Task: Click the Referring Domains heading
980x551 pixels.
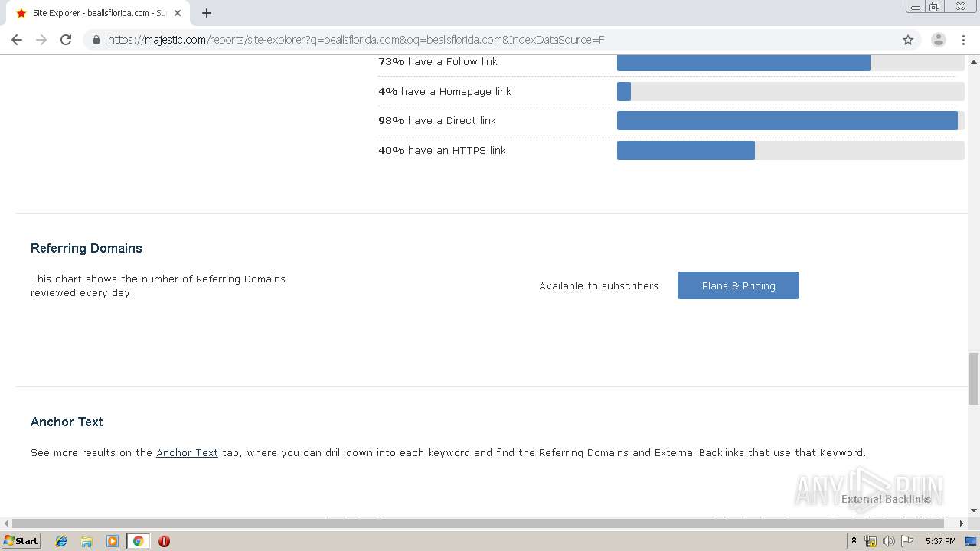Action: click(x=87, y=248)
